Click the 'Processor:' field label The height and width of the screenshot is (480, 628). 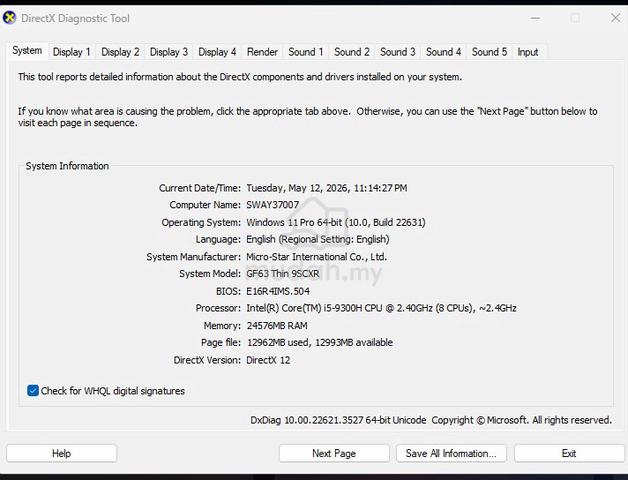pyautogui.click(x=218, y=308)
